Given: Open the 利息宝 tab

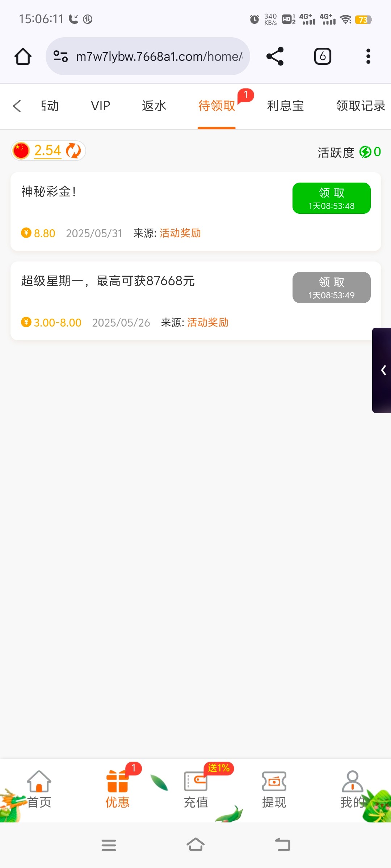Looking at the screenshot, I should tap(285, 106).
